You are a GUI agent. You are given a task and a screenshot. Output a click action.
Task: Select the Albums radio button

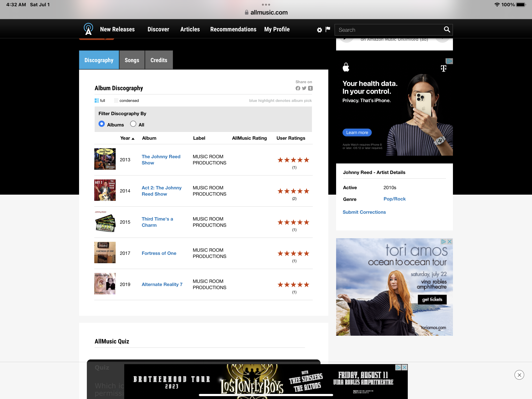click(102, 124)
